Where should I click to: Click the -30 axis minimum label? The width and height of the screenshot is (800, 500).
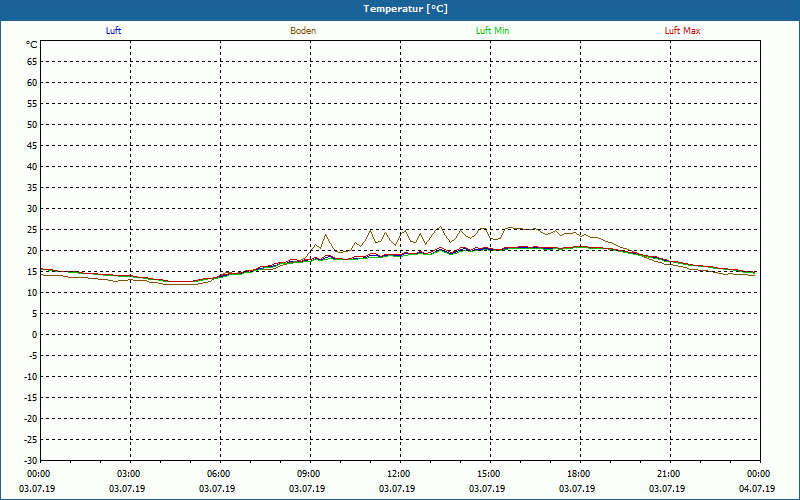pyautogui.click(x=31, y=461)
